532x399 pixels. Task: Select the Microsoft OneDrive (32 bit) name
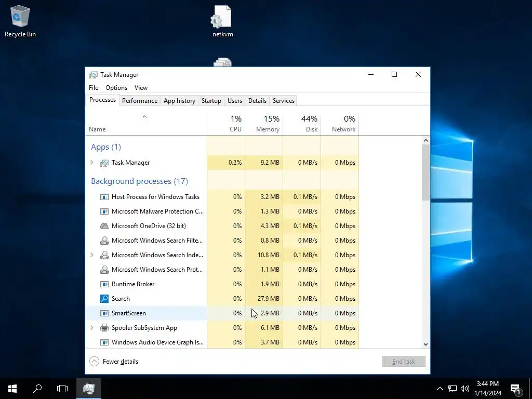tap(149, 226)
